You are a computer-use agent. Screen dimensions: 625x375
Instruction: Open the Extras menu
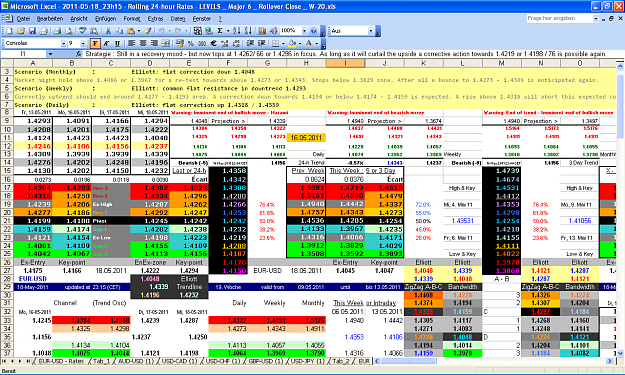coord(155,18)
